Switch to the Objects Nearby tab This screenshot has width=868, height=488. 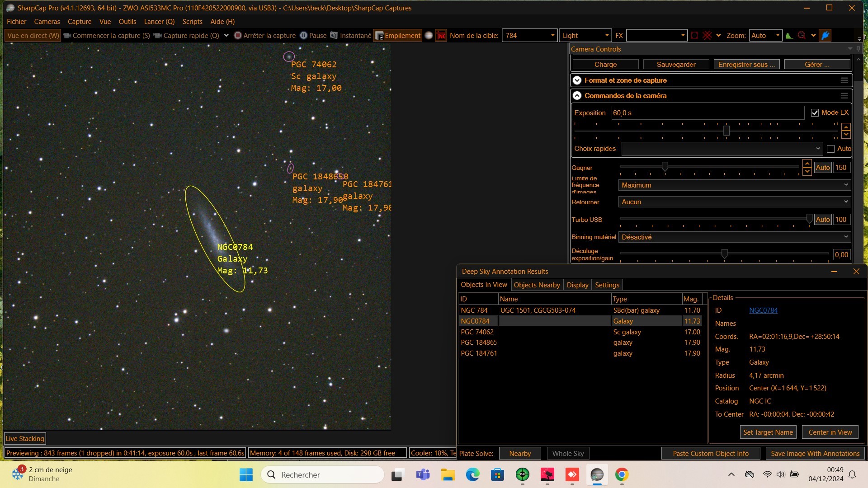pyautogui.click(x=537, y=285)
